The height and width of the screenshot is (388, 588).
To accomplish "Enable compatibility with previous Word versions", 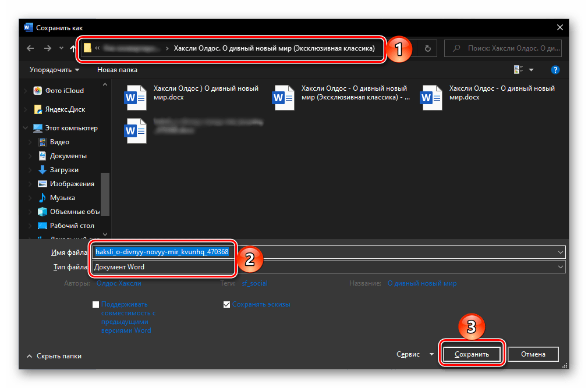I will pyautogui.click(x=95, y=304).
